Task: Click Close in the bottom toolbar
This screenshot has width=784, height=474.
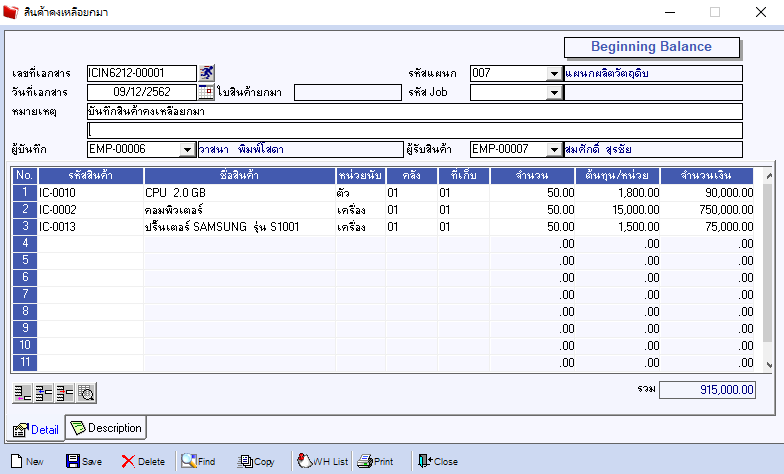Action: 438,461
